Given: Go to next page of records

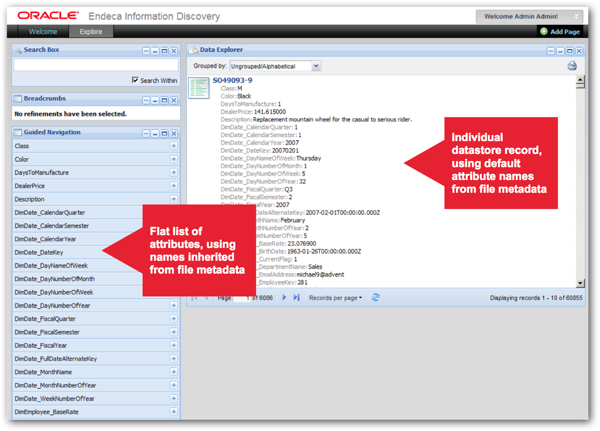Looking at the screenshot, I should (x=284, y=297).
